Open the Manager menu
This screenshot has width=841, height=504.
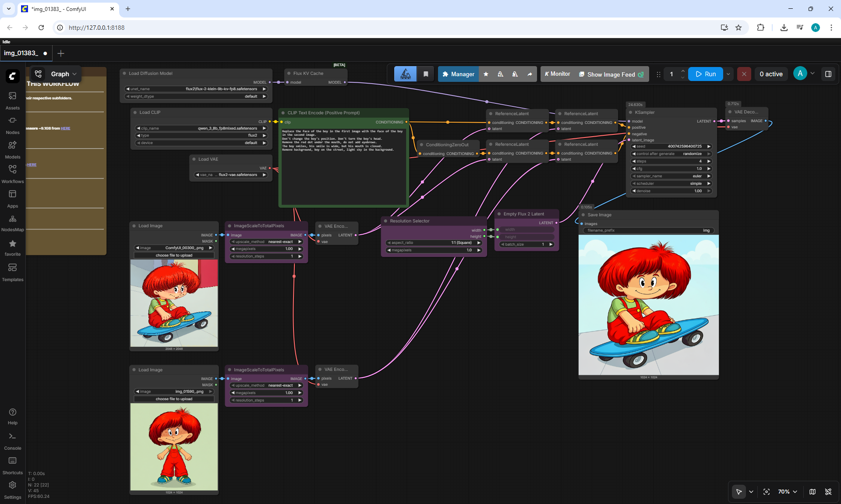pyautogui.click(x=458, y=74)
